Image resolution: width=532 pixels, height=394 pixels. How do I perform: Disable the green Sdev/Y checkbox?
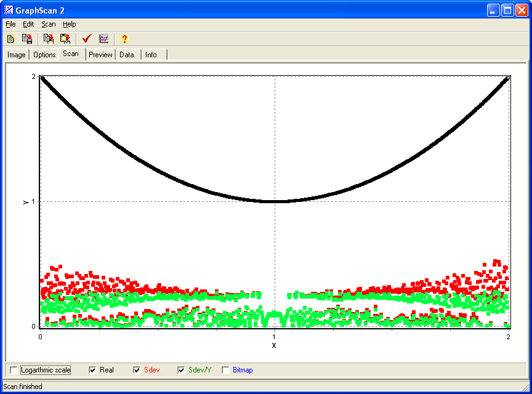(x=182, y=370)
